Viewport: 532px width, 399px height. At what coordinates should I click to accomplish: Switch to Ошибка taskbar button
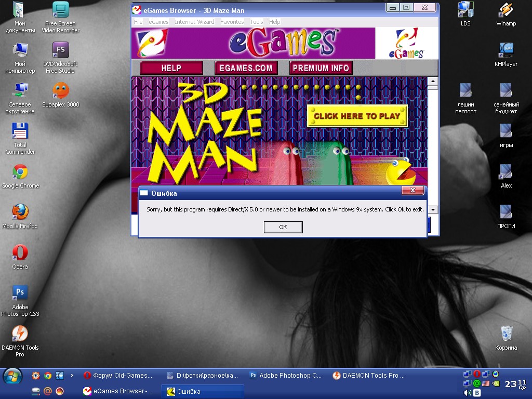tap(203, 391)
